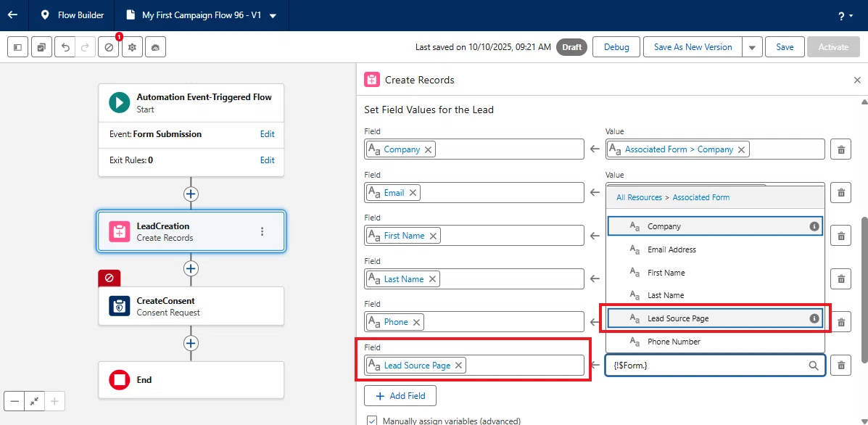Clear Associated Form > Company value
Screen dimensions: 868x425
[x=741, y=149]
